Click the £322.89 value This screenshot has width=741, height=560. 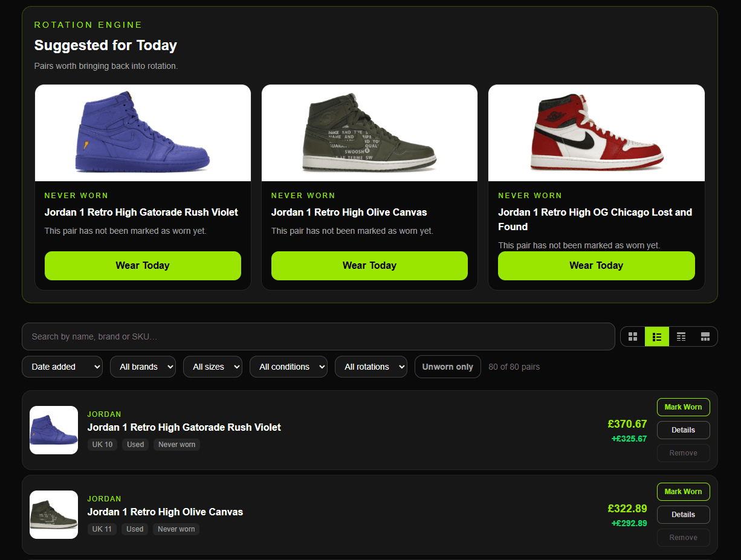tap(627, 509)
